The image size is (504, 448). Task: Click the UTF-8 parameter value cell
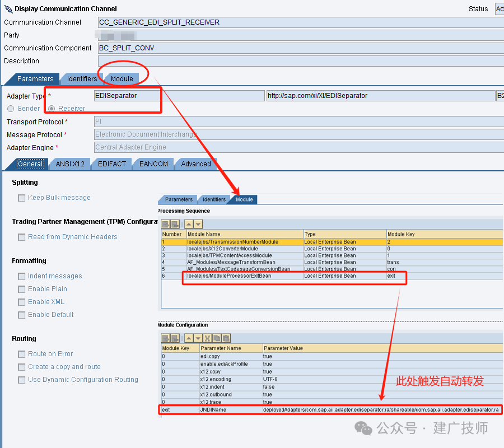coord(383,379)
